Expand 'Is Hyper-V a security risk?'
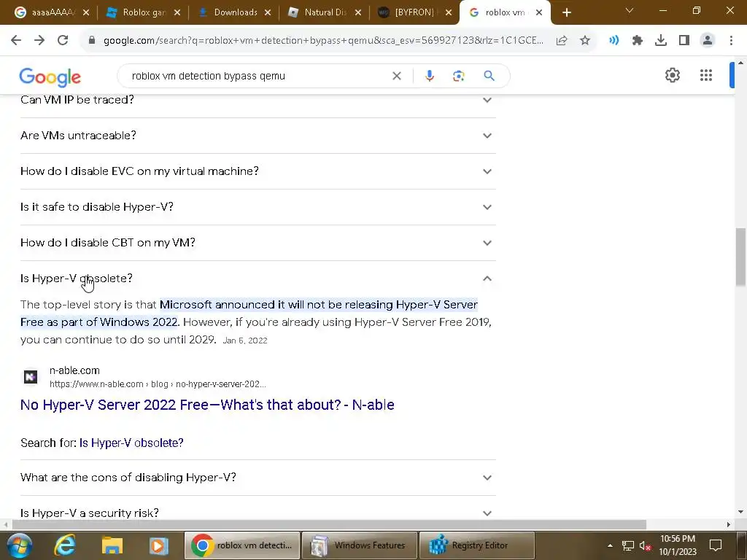 [258, 513]
